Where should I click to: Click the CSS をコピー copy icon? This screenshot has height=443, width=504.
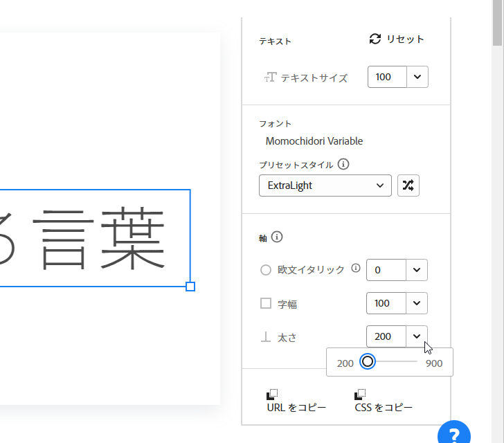(360, 394)
